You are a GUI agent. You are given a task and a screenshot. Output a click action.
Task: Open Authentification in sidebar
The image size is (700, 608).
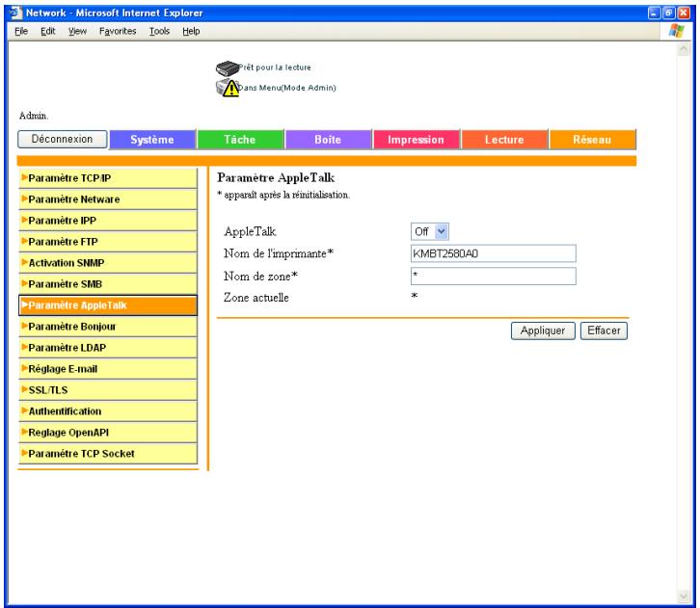coord(108,411)
